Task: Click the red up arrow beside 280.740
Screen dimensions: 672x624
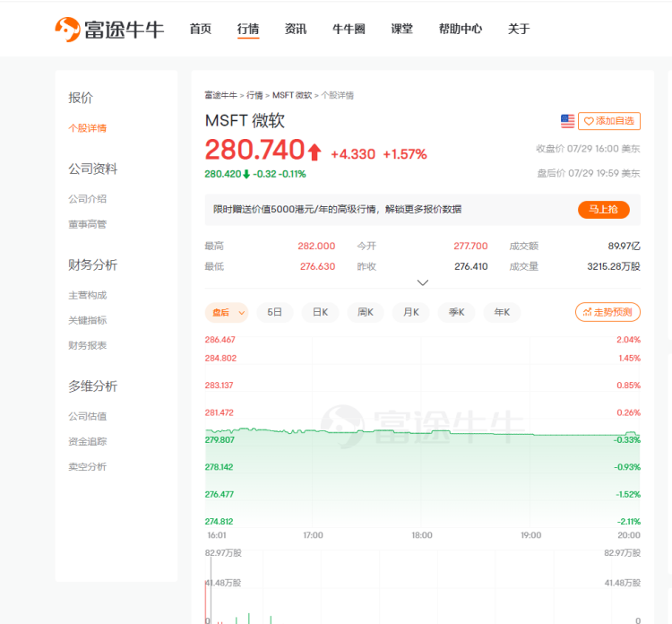Action: 314,152
